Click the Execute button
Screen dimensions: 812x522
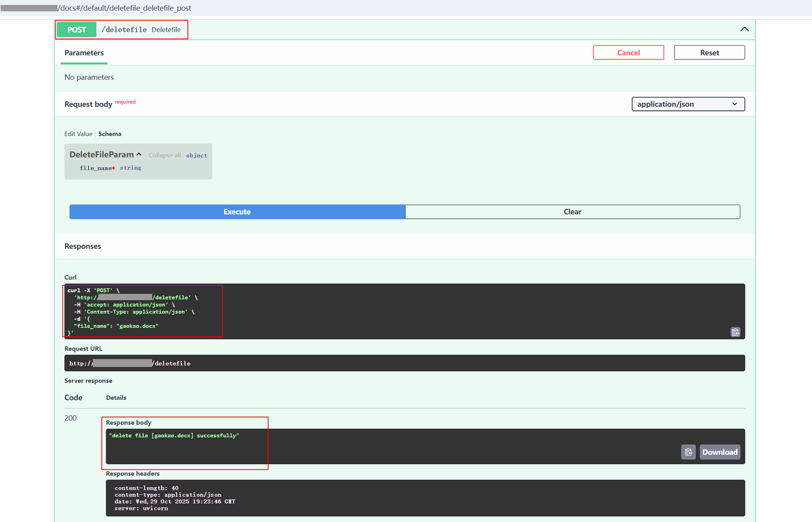[237, 212]
